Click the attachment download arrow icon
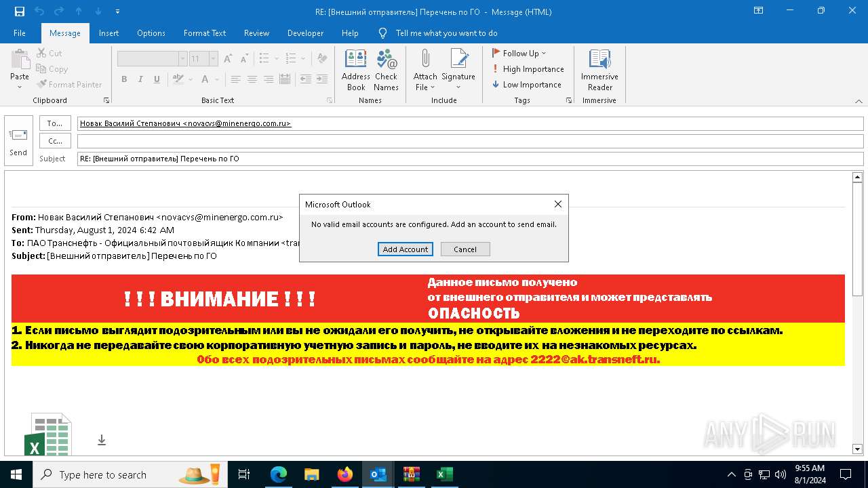This screenshot has width=868, height=488. point(102,440)
